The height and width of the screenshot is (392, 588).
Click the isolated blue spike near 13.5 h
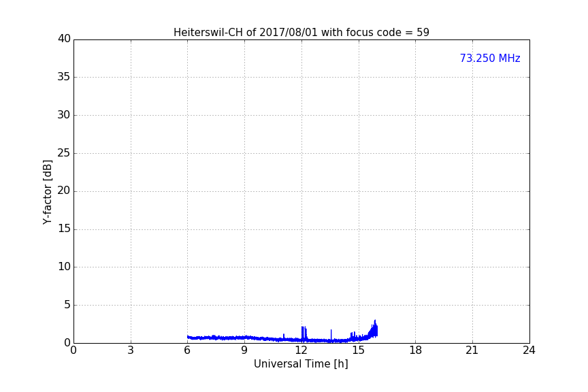click(x=331, y=335)
